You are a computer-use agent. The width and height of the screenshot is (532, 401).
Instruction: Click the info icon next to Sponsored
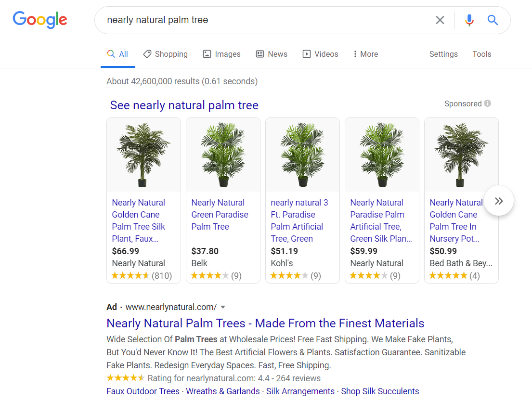point(487,103)
